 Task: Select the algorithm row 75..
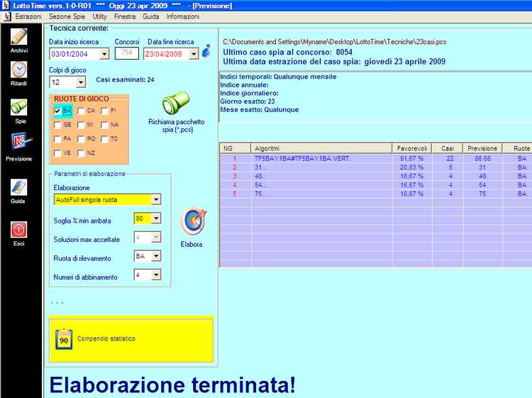click(376, 194)
